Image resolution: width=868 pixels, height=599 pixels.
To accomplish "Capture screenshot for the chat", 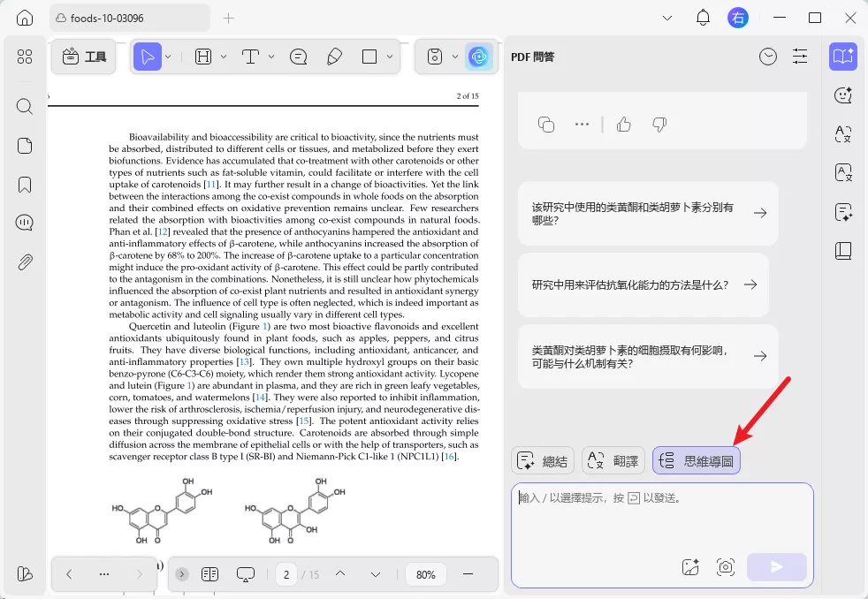I will coord(725,567).
